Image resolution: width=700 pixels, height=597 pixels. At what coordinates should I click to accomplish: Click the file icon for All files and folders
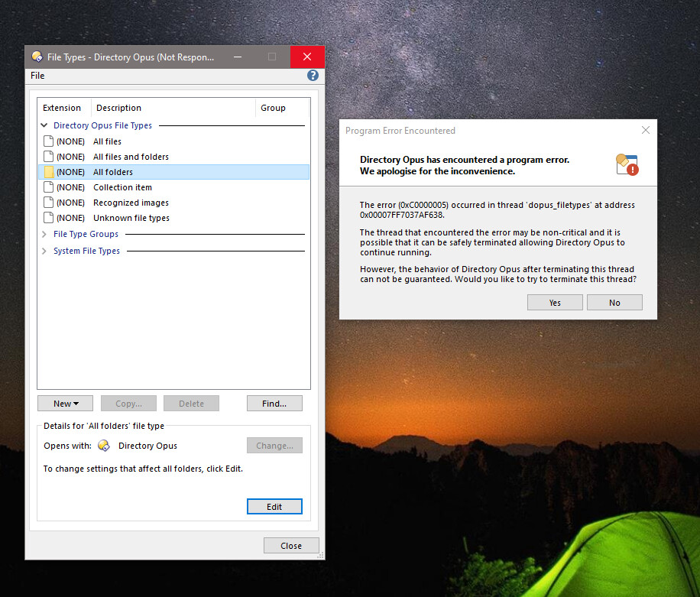(48, 157)
